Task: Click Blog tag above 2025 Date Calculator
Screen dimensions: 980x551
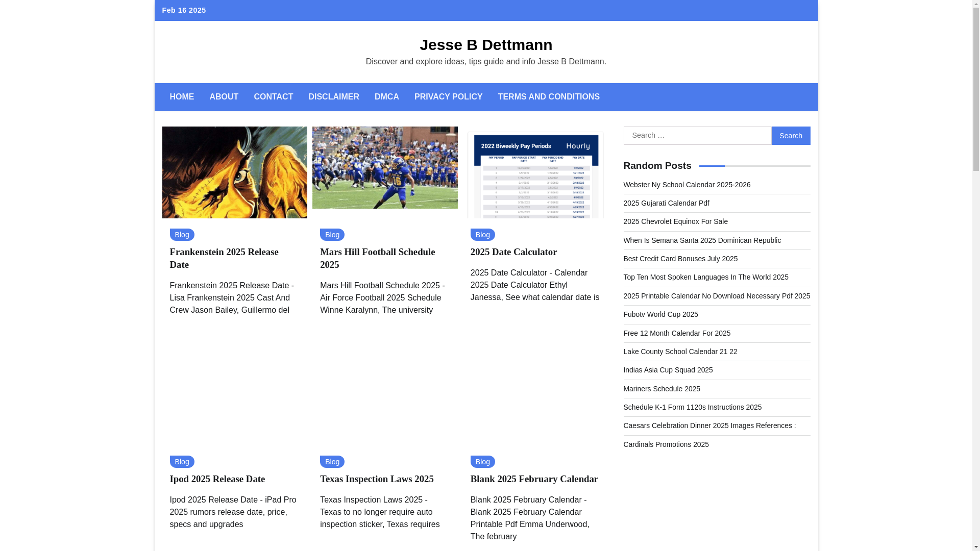Action: click(483, 235)
